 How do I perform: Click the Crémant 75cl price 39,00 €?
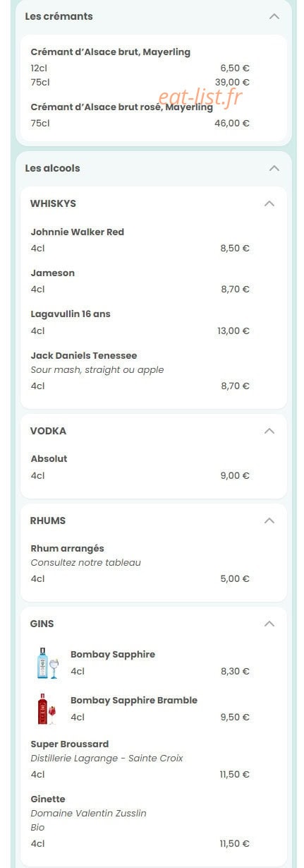232,82
